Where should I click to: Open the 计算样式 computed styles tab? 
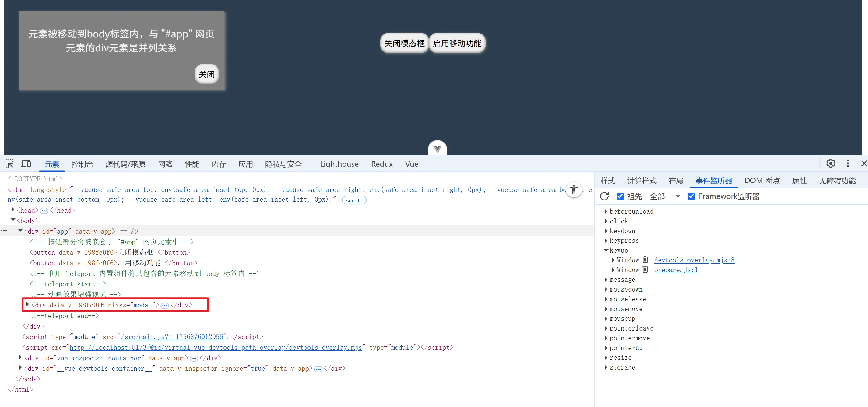pos(641,181)
